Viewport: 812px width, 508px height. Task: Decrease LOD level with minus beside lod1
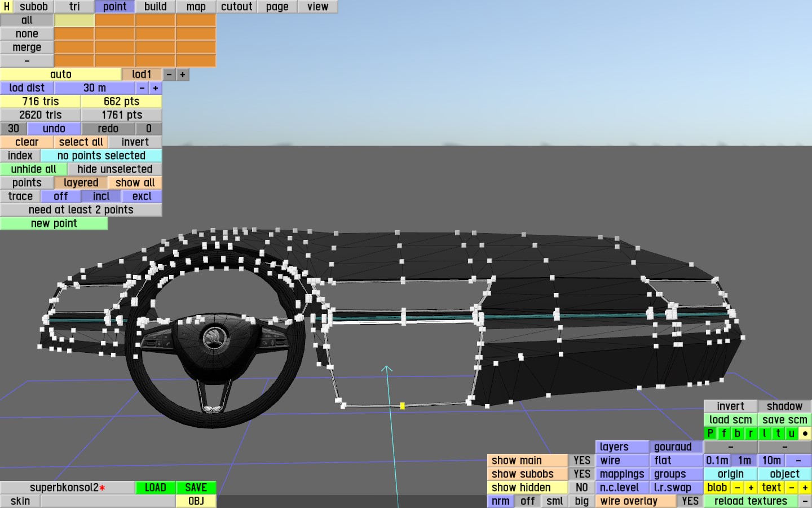pos(169,75)
